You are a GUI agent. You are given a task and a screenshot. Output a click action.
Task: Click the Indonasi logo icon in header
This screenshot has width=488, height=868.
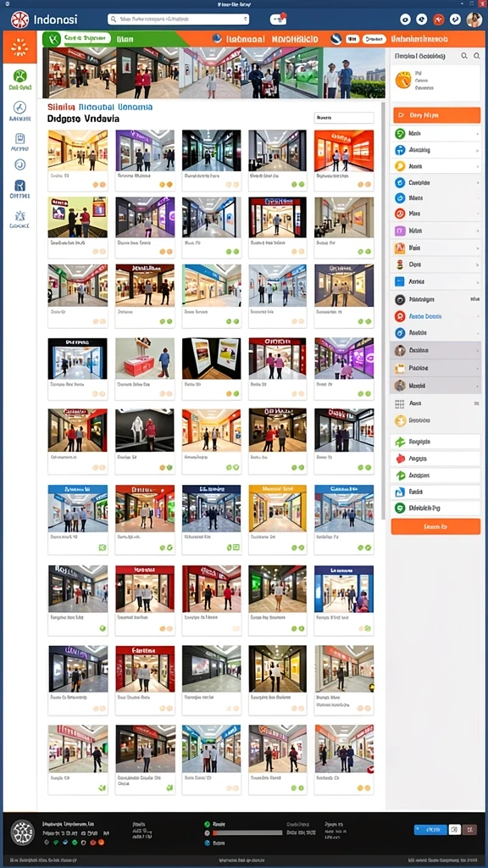pos(19,19)
